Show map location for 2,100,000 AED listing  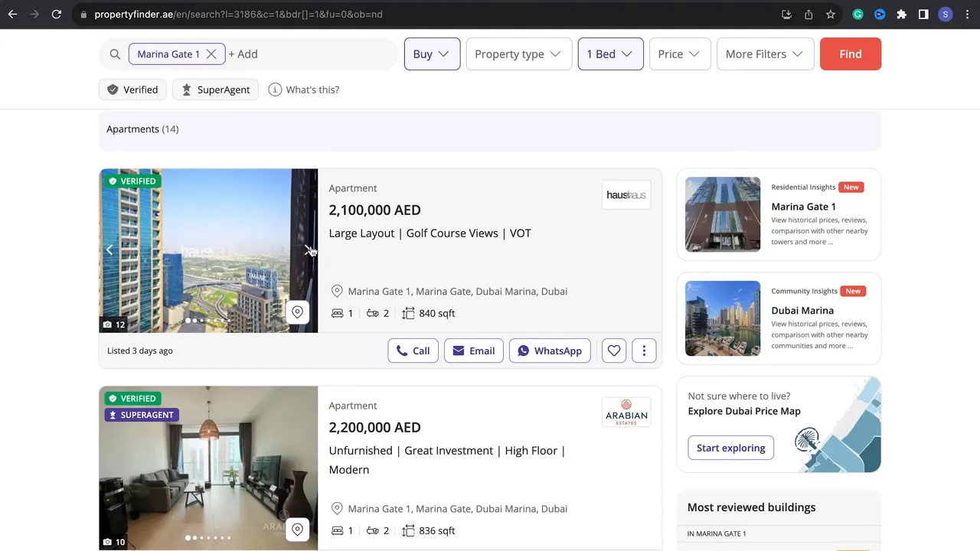point(297,312)
